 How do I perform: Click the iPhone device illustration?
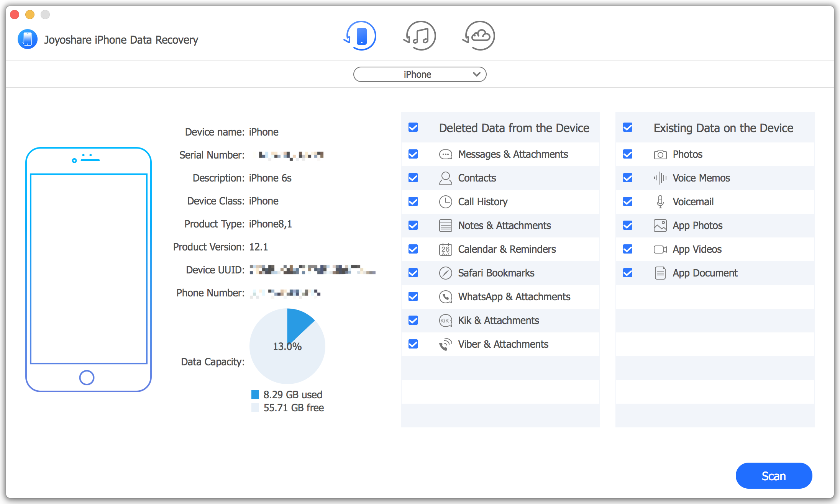(x=89, y=269)
